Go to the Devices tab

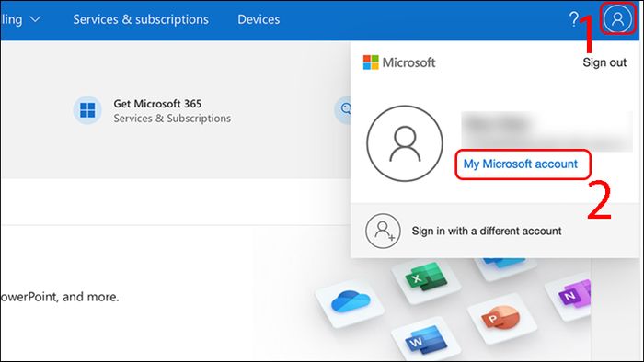click(x=259, y=19)
